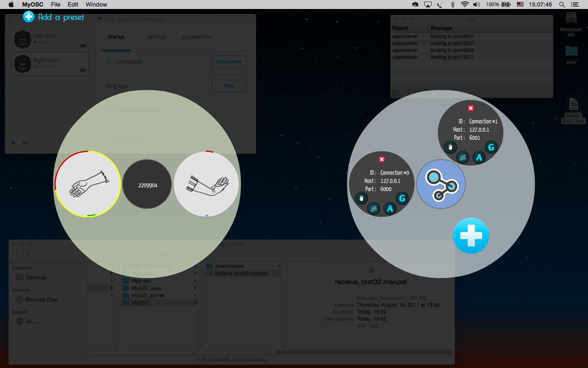
Task: Toggle the A data icon on Connection #1
Action: 479,157
